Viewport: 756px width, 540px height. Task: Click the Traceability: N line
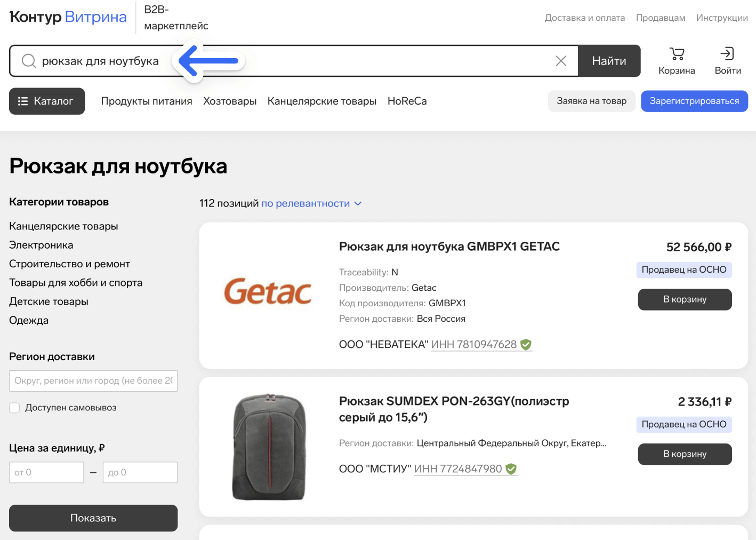(x=368, y=272)
